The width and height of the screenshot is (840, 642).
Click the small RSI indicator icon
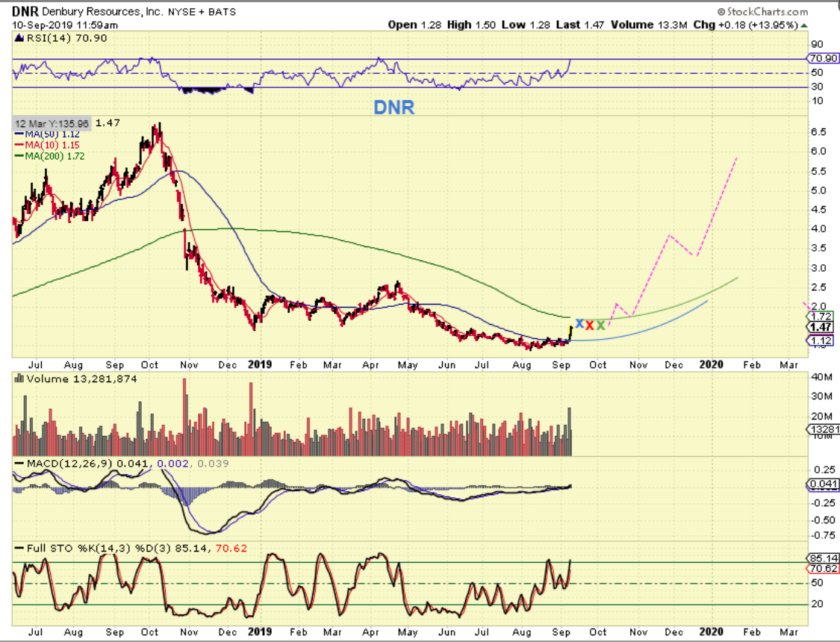pyautogui.click(x=19, y=38)
